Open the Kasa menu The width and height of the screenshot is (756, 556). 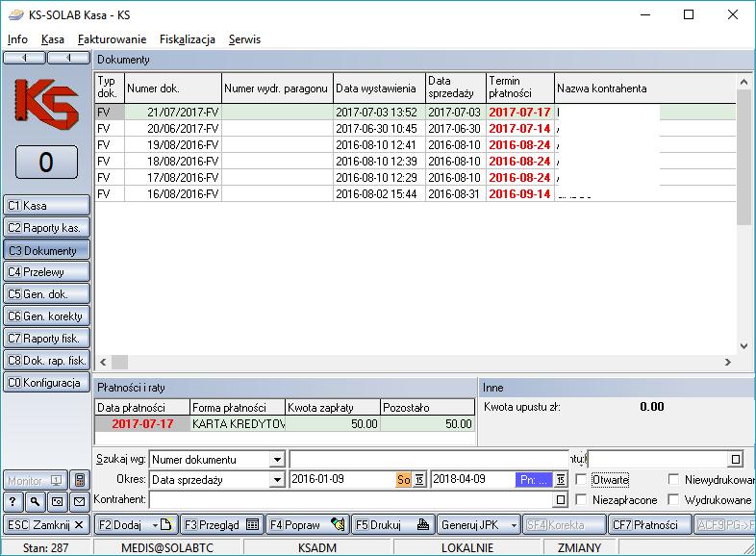pyautogui.click(x=53, y=39)
